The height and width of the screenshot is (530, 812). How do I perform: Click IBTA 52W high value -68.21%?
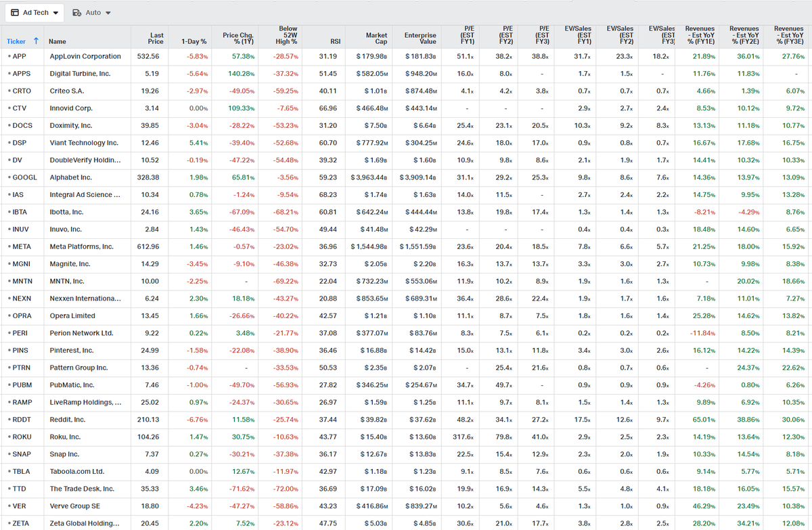pyautogui.click(x=287, y=212)
